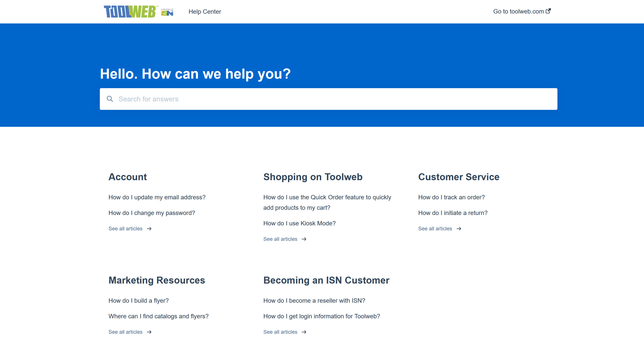Click arrow beside Shopping on Toolweb See all articles
The width and height of the screenshot is (644, 350).
coord(304,239)
